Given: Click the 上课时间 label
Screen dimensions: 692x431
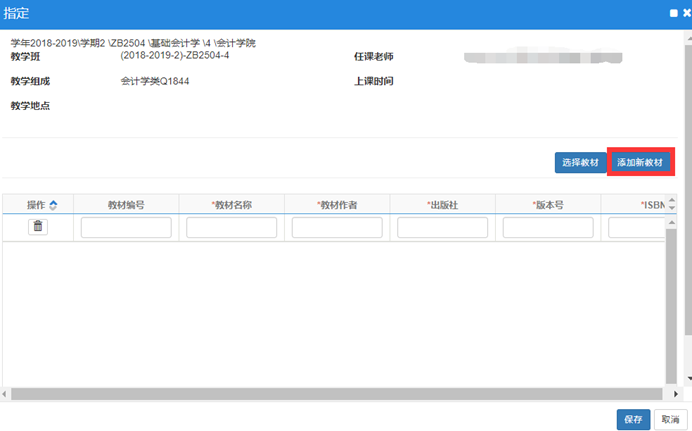Looking at the screenshot, I should [374, 81].
